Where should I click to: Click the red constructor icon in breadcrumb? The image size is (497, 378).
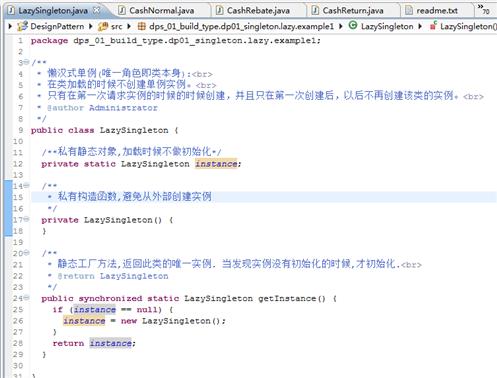point(433,25)
